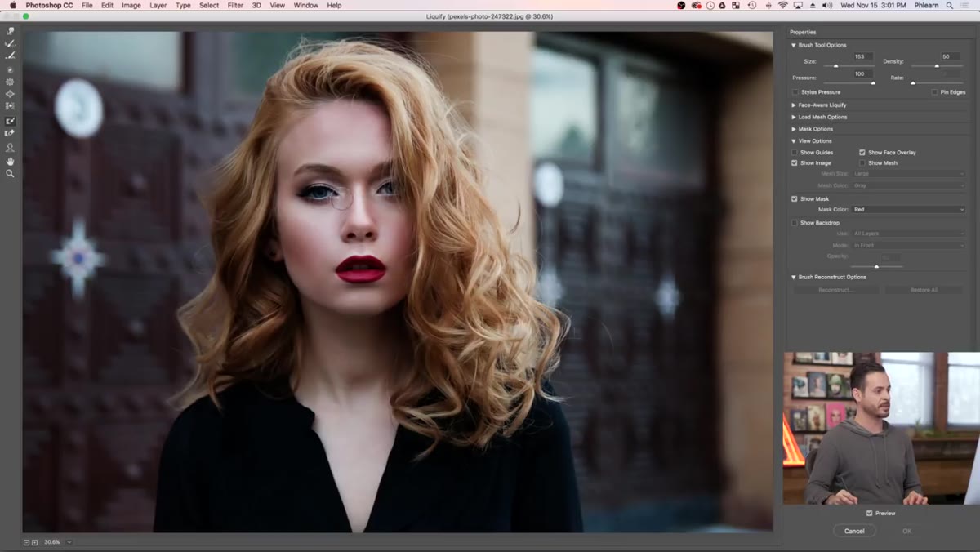Expand Face-Aware Liquify section
Screen dimensions: 980x552
[x=794, y=105]
